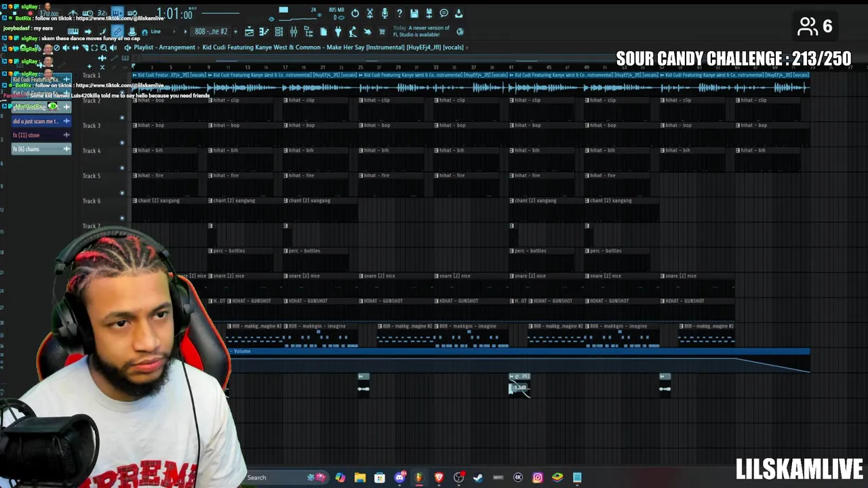Open the plugin picker plug icon

338,31
